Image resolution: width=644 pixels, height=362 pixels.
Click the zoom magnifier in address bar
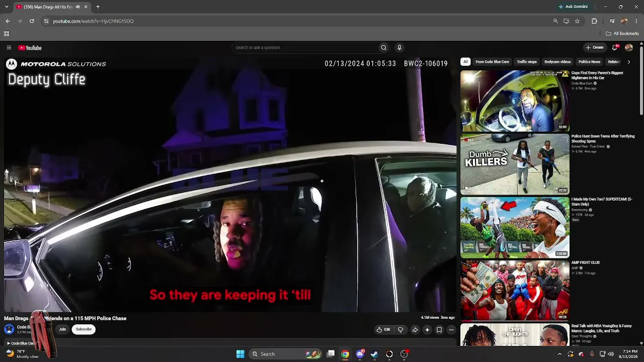coord(555,21)
